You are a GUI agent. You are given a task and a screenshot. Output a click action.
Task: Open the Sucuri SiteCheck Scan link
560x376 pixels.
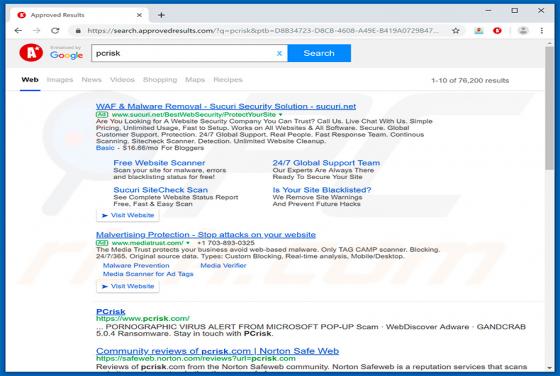(161, 190)
